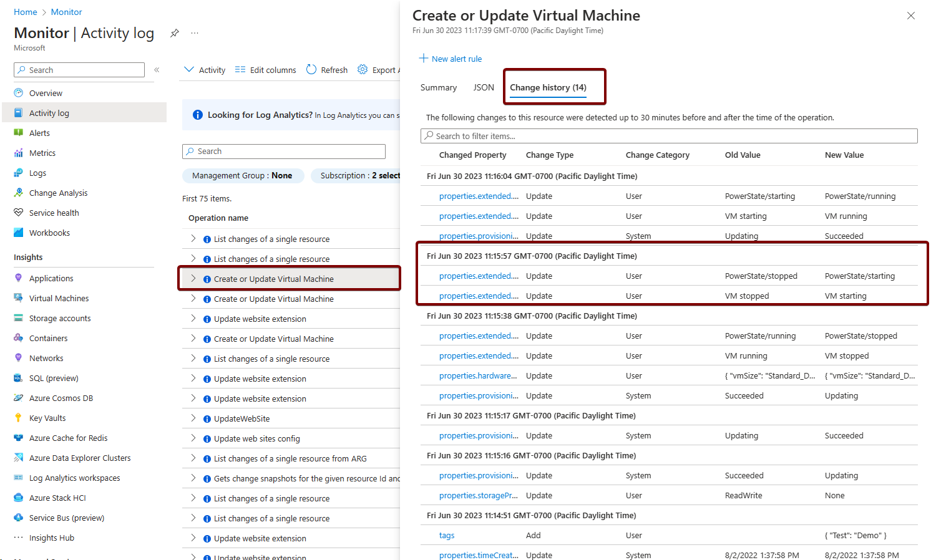Click the Service Bus (preview) icon
This screenshot has height=560, width=931.
pos(19,518)
